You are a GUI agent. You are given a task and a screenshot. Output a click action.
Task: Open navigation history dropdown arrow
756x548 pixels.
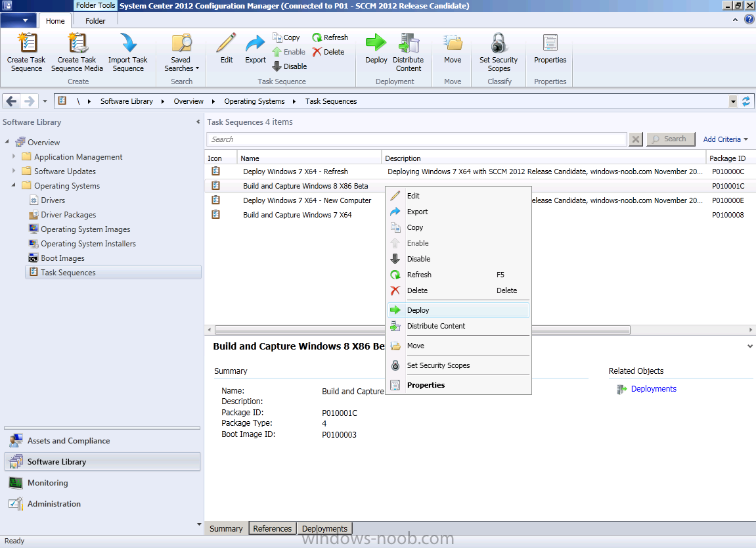pyautogui.click(x=45, y=101)
